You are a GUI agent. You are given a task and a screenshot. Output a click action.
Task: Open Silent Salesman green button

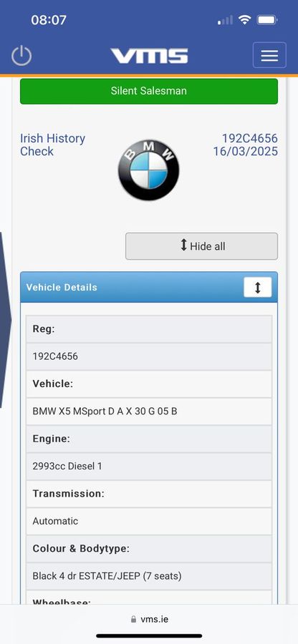[x=149, y=91]
